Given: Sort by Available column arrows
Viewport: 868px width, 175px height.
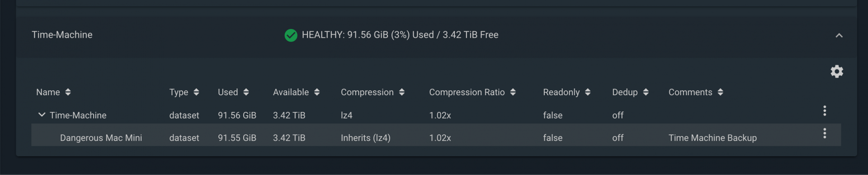Looking at the screenshot, I should 317,92.
